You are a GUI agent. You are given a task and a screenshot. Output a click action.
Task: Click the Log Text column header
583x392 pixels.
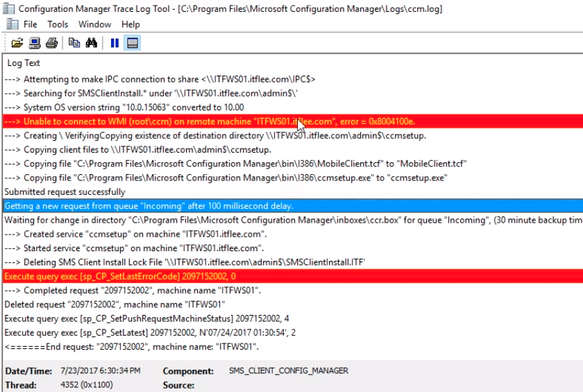[x=24, y=63]
